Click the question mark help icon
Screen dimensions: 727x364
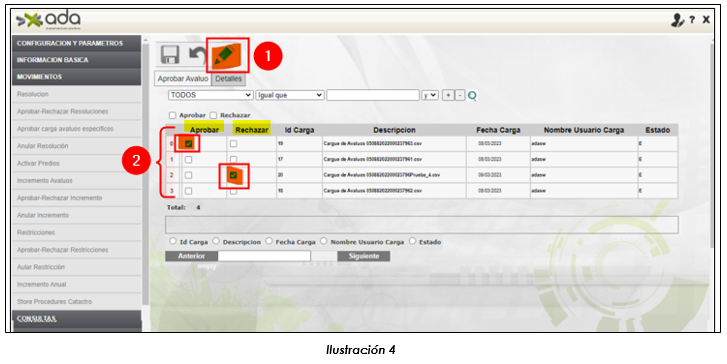pyautogui.click(x=692, y=20)
